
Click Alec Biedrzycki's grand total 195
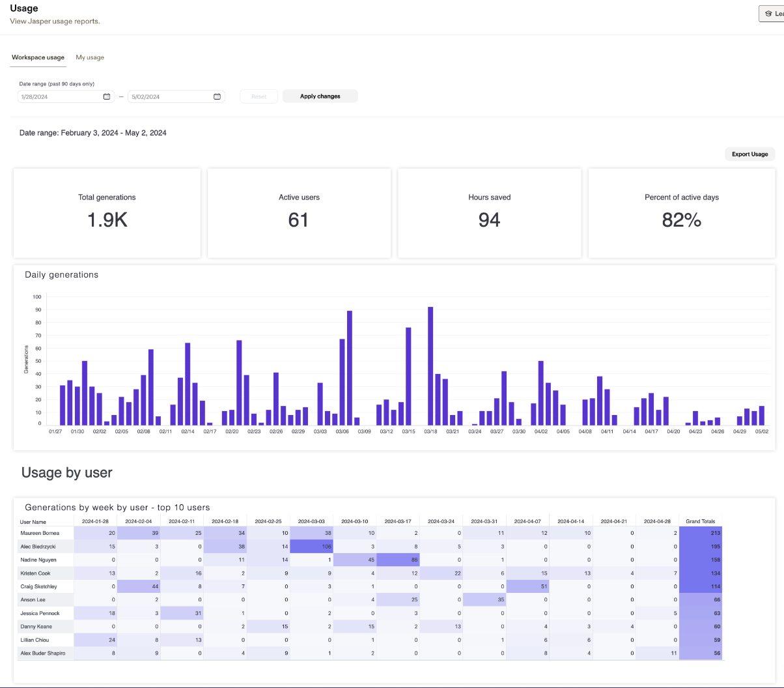(x=701, y=546)
